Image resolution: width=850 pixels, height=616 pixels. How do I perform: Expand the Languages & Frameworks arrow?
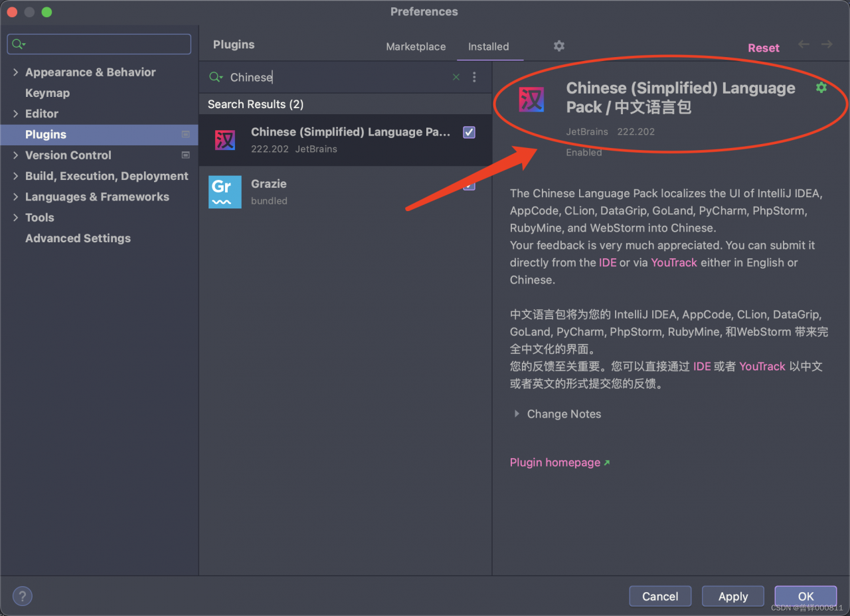[15, 196]
